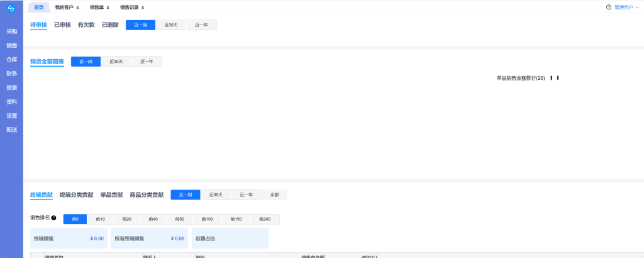The width and height of the screenshot is (644, 258).
Task: Switch to the 销售记录 tab
Action: [x=130, y=8]
